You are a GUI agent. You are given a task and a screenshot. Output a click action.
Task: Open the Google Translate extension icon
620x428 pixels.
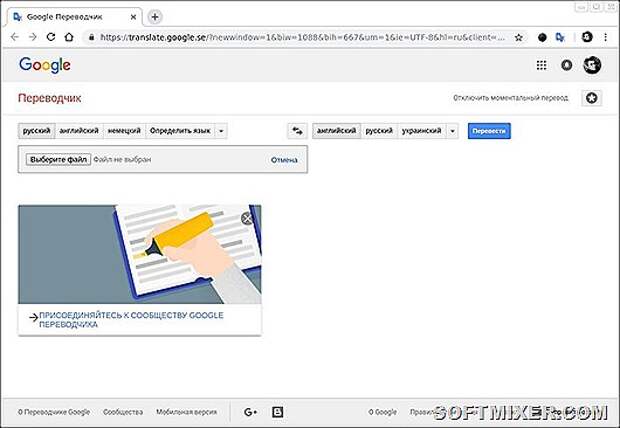560,38
